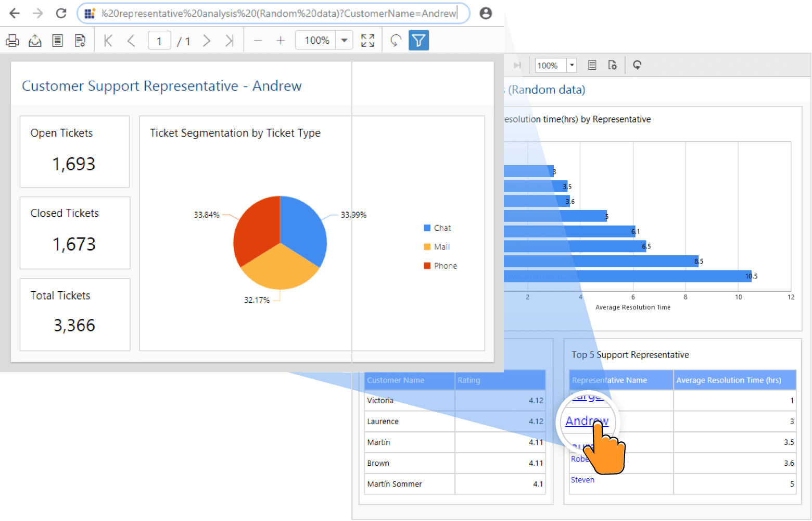Click the Print icon in report toolbar
The image size is (812, 521).
point(12,41)
